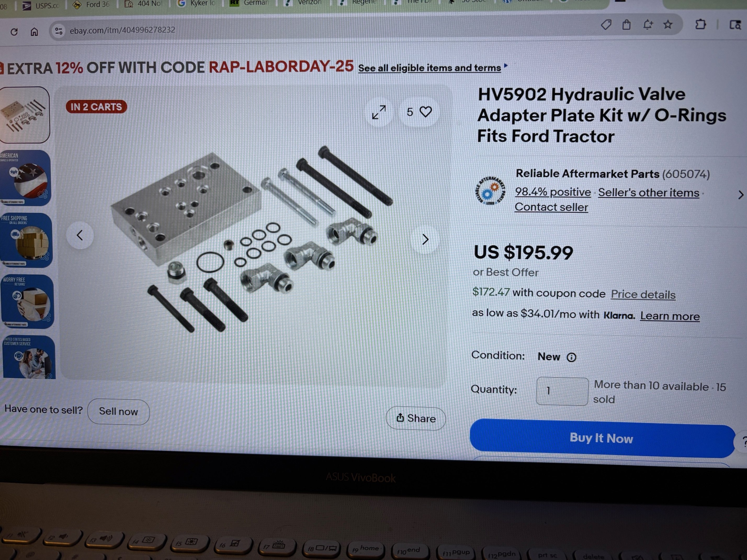Bookmark this page with the star icon
Screen dimensions: 747x560
(x=668, y=24)
